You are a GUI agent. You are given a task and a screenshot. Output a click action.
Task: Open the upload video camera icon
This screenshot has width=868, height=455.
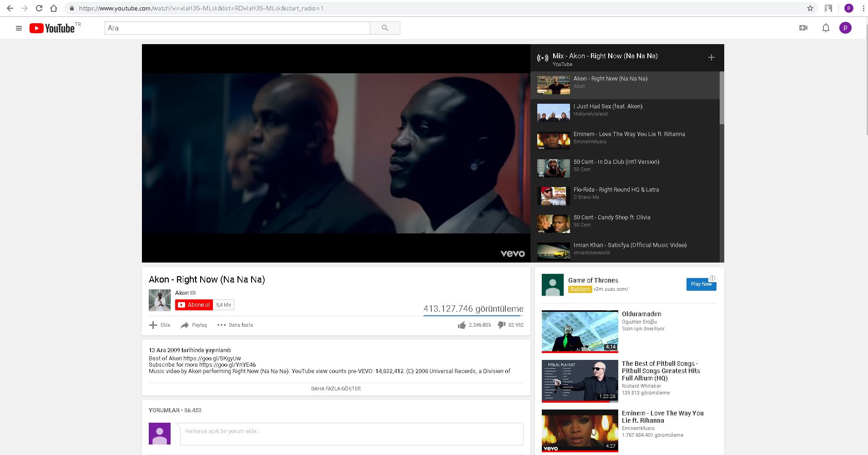pos(803,28)
